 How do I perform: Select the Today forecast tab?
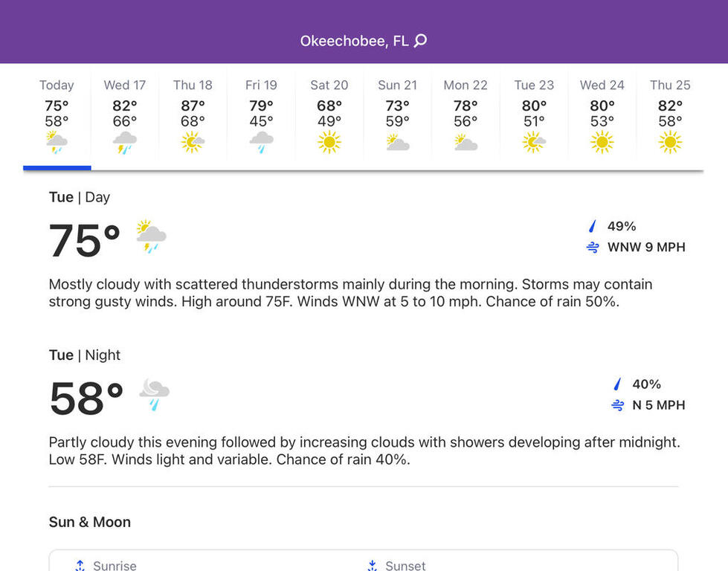57,115
